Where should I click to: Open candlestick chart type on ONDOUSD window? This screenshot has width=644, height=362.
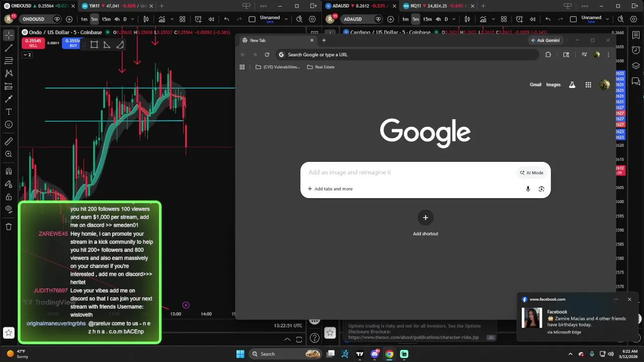[x=146, y=19]
